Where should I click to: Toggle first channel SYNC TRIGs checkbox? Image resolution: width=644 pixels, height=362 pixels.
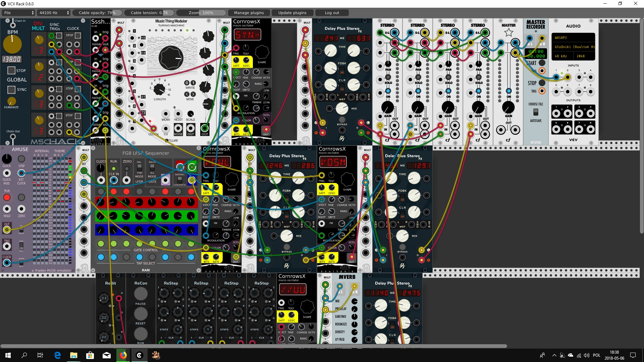click(x=59, y=35)
